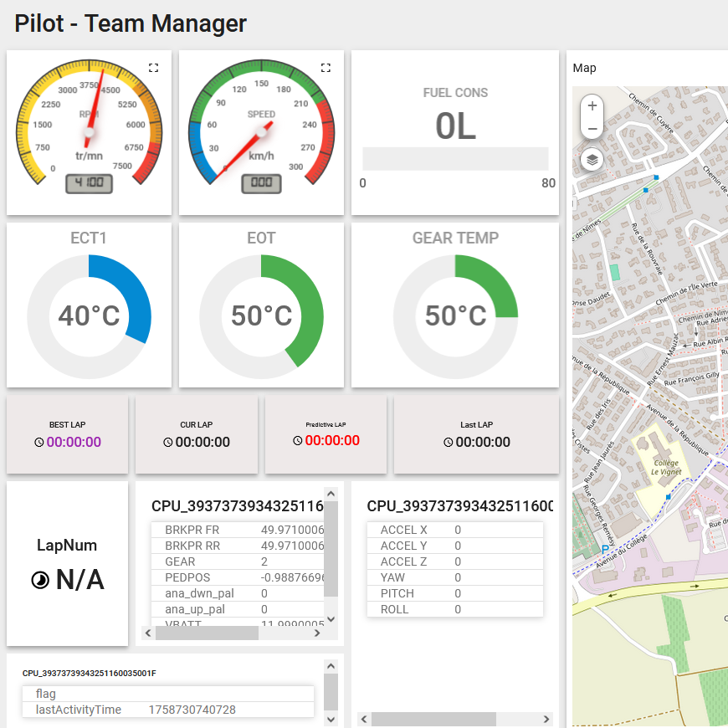Image resolution: width=728 pixels, height=728 pixels.
Task: Click down arrow of flag table scrollbar
Action: (331, 720)
